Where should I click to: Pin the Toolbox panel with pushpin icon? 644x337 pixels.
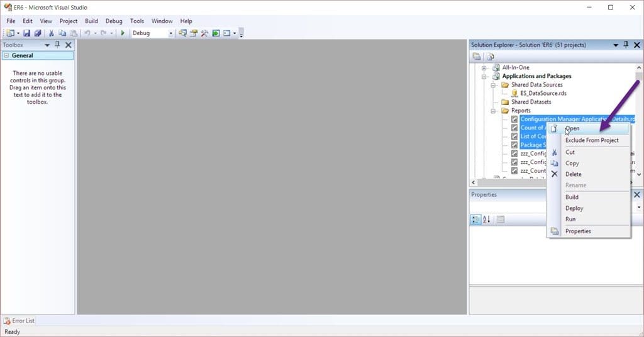click(57, 45)
